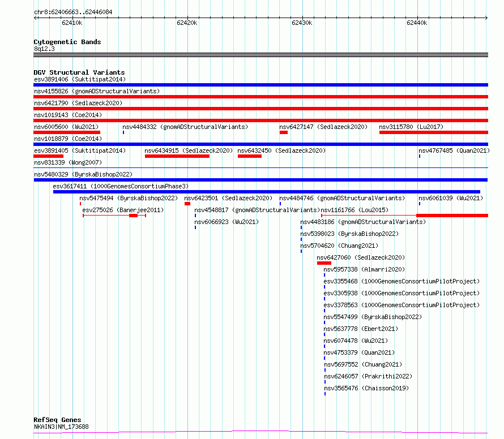Select the nsv5480329 blue variant bar
504x439 pixels.
(x=260, y=180)
